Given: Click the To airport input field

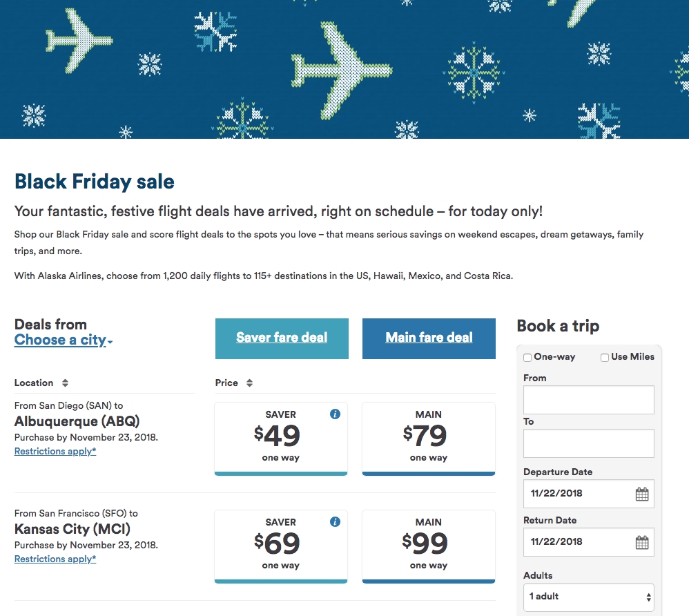Looking at the screenshot, I should (589, 443).
